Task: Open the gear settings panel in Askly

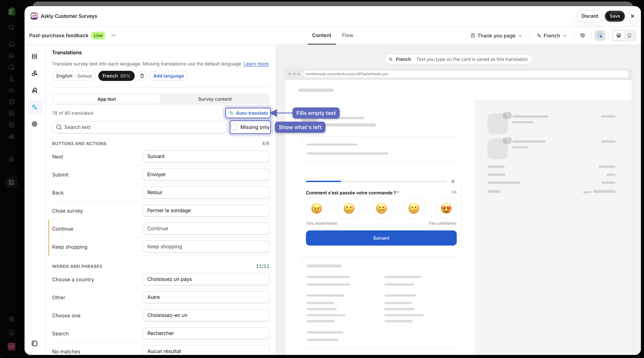Action: pos(34,124)
